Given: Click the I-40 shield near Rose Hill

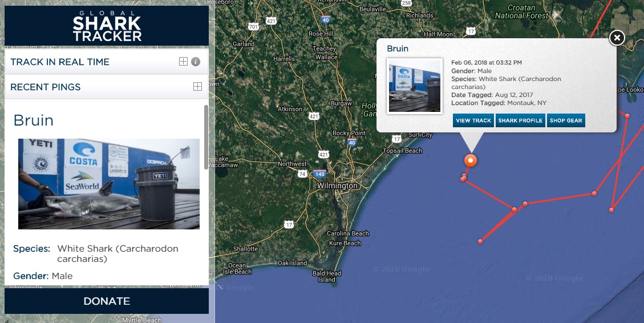Looking at the screenshot, I should coord(326,20).
